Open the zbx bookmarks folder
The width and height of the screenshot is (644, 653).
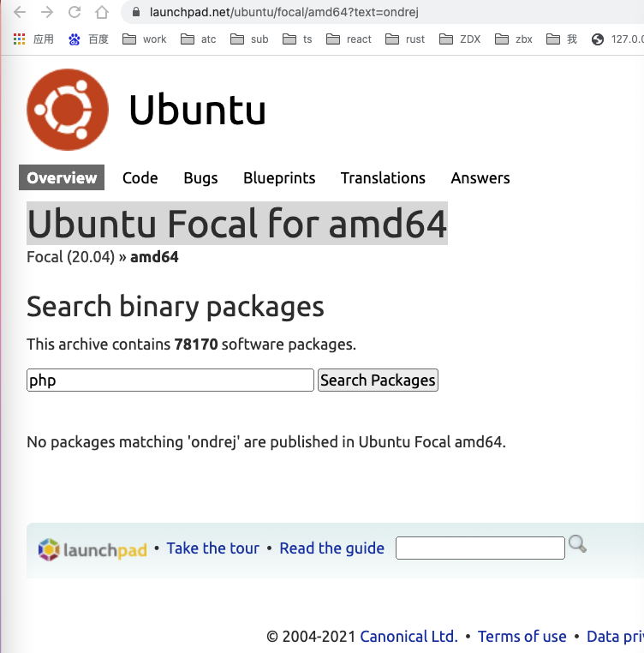[x=513, y=39]
